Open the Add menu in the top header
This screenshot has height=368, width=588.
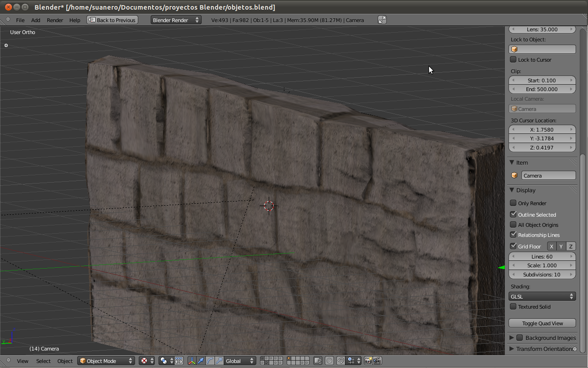[36, 20]
